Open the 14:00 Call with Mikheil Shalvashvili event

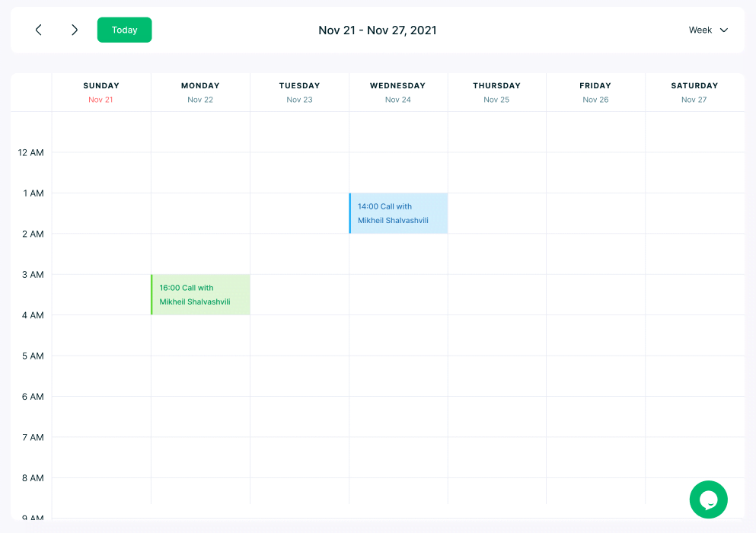[x=398, y=213]
